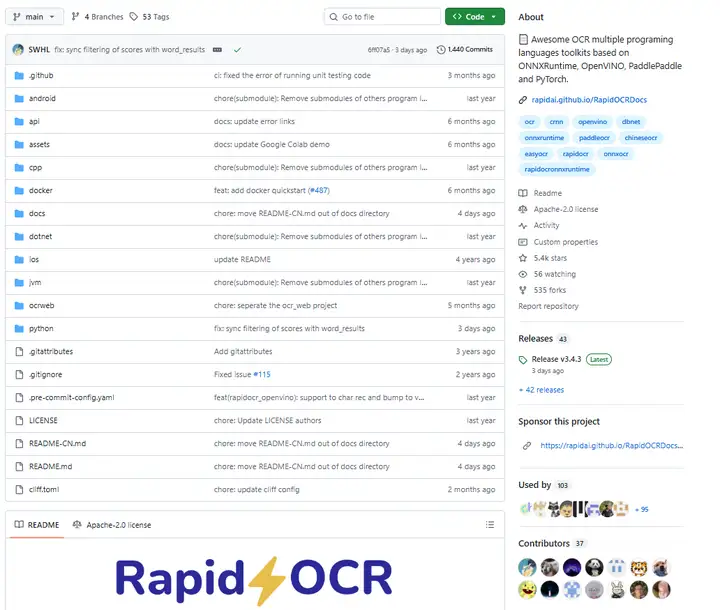Image resolution: width=720 pixels, height=610 pixels.
Task: Select the rapidocronnxruntime topic tag
Action: [x=557, y=169]
